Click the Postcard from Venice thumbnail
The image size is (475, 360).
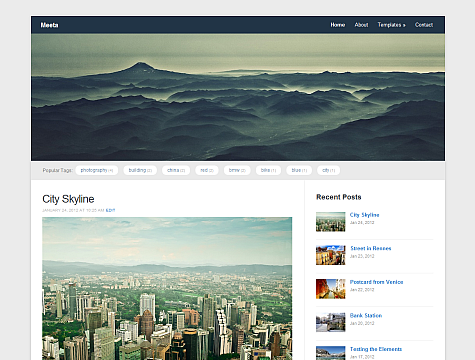pos(331,289)
